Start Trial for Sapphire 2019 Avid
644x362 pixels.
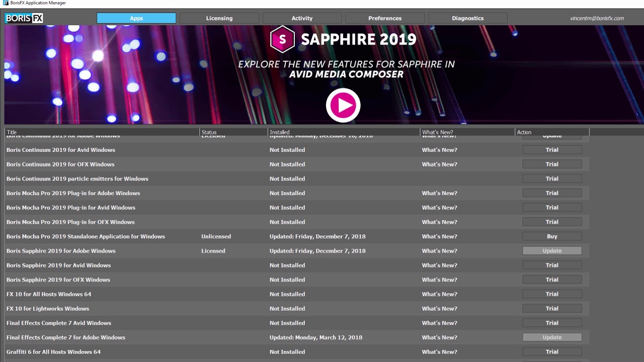(x=552, y=265)
